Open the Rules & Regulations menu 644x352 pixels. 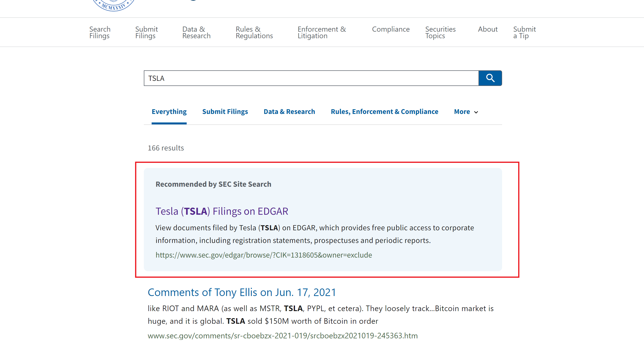click(x=254, y=32)
